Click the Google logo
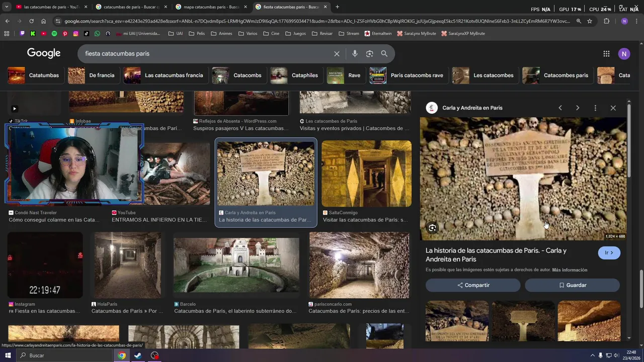This screenshot has width=644, height=362. pyautogui.click(x=44, y=53)
